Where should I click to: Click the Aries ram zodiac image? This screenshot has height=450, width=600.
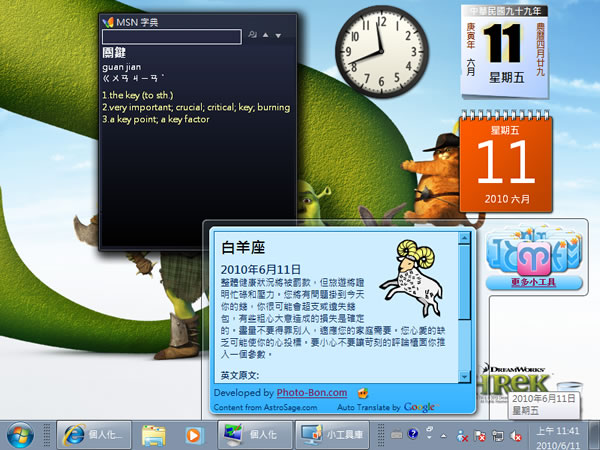point(425,272)
